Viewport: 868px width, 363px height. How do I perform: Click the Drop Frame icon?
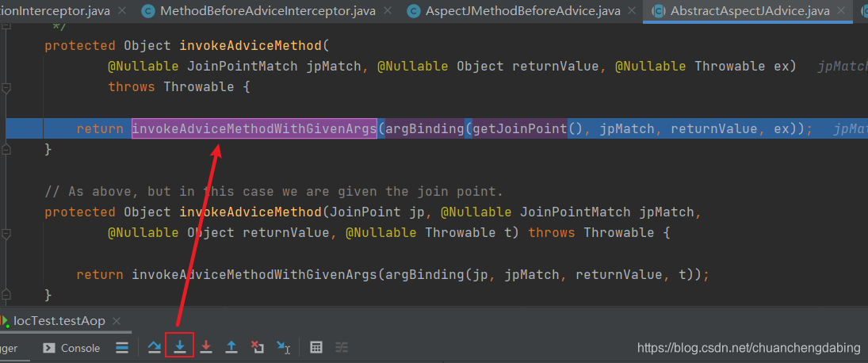[258, 347]
